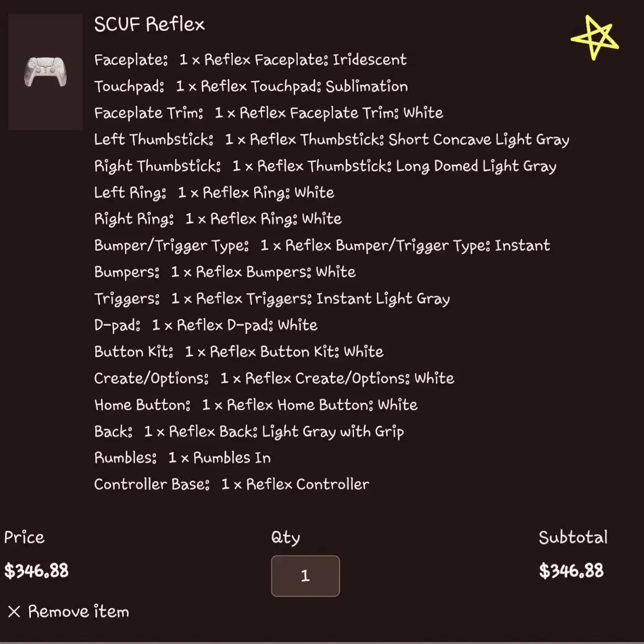Click the Triggers Instant Light Gray entry
644x644 pixels.
(272, 299)
